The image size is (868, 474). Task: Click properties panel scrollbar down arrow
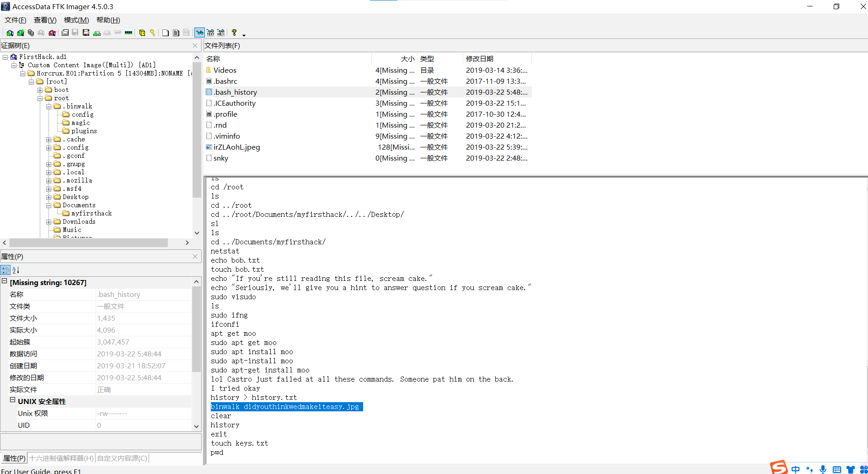click(197, 426)
